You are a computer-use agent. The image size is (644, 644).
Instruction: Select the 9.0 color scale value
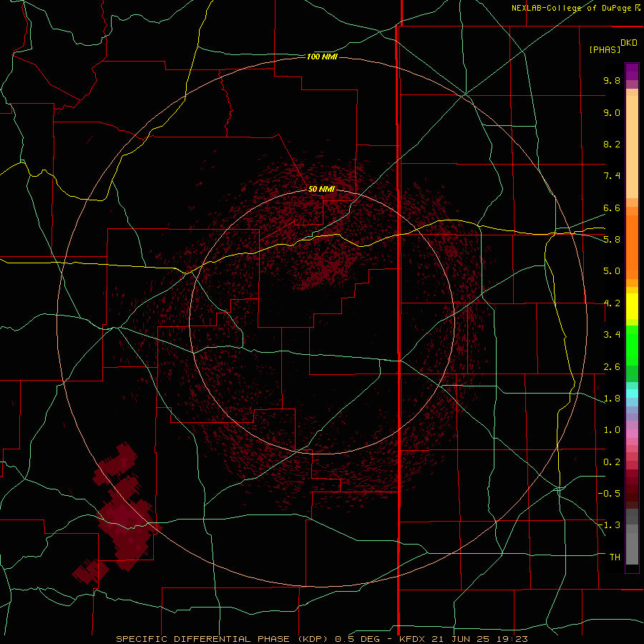click(x=612, y=112)
